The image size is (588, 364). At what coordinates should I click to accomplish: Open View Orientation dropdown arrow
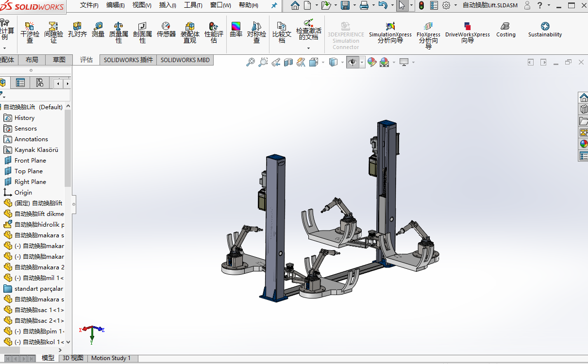tap(323, 62)
